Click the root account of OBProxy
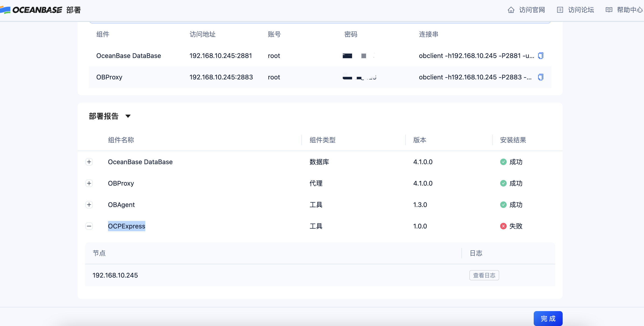Image resolution: width=644 pixels, height=326 pixels. click(274, 77)
